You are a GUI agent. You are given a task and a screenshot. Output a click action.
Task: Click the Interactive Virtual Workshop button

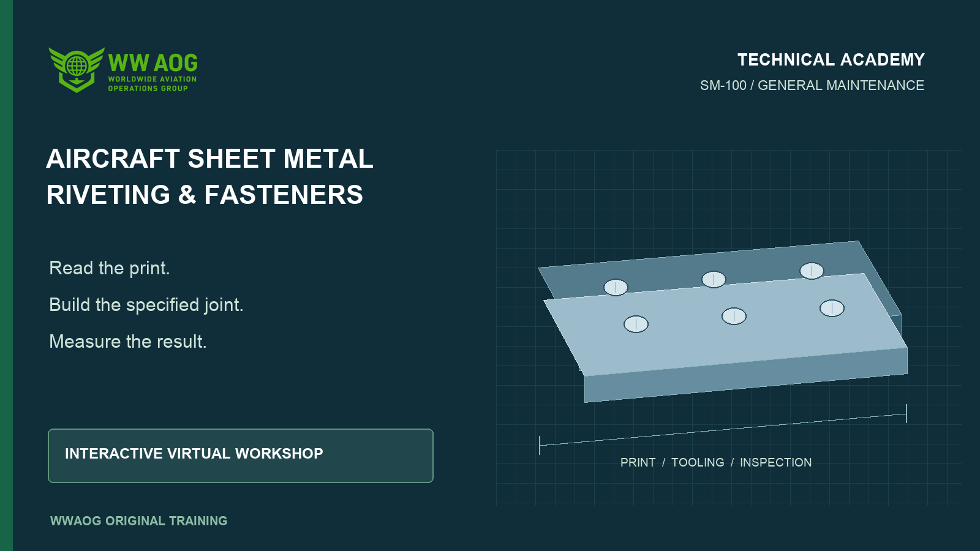[x=241, y=455]
